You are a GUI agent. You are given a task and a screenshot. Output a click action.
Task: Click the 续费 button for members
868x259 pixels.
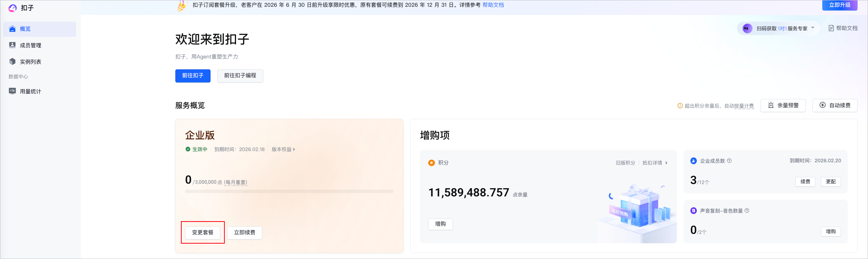805,182
